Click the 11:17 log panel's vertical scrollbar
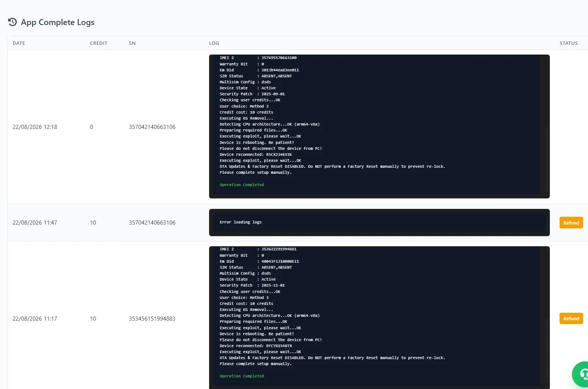Image resolution: width=588 pixels, height=389 pixels. tap(547, 350)
